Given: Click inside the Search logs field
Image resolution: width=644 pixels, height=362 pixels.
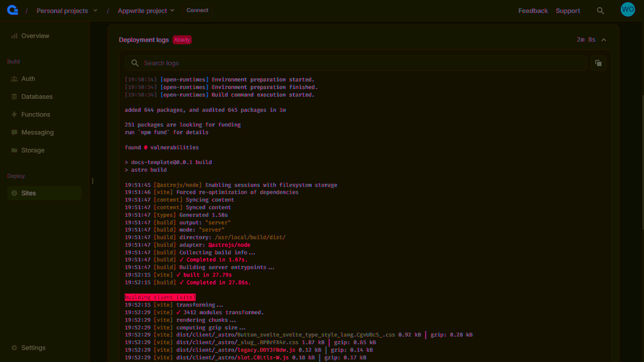Looking at the screenshot, I should pos(302,63).
